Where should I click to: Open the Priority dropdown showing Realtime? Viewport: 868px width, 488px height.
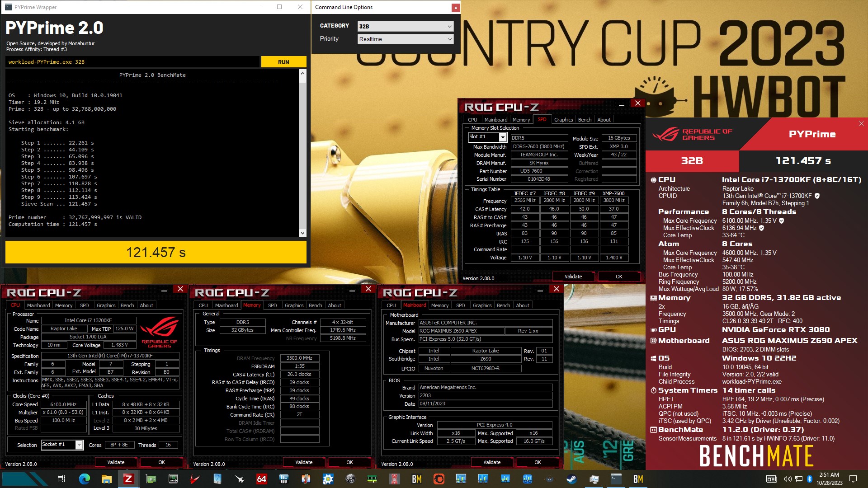pos(405,39)
